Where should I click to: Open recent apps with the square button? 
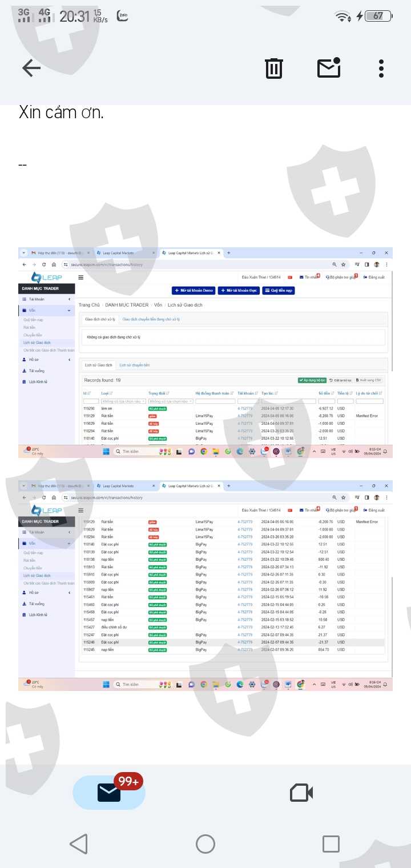331,844
